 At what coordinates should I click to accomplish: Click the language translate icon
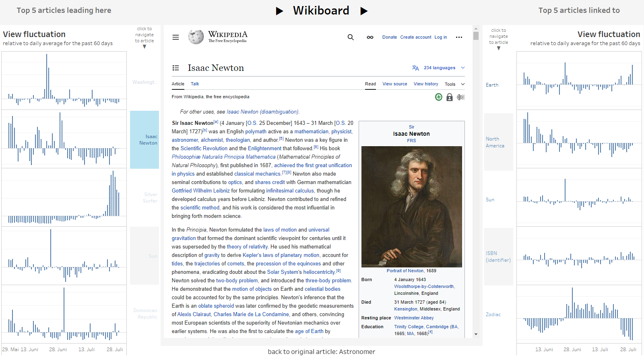click(415, 68)
